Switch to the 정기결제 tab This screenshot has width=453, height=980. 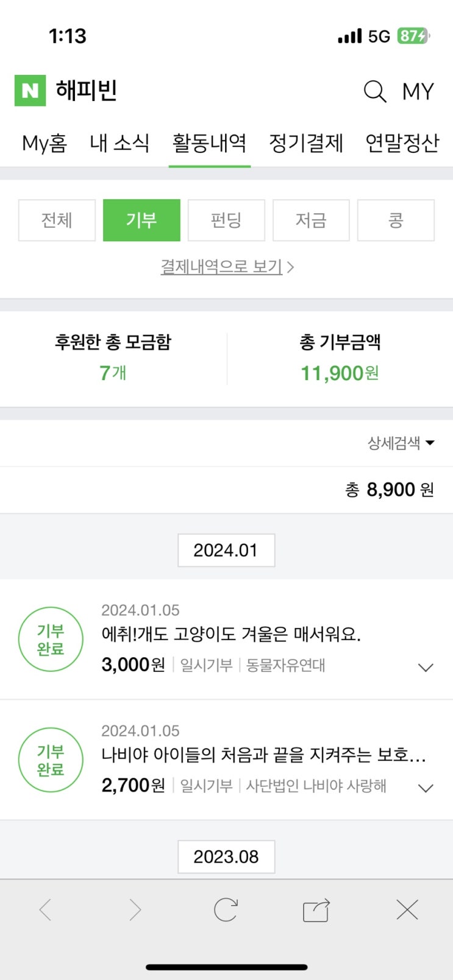pyautogui.click(x=306, y=143)
